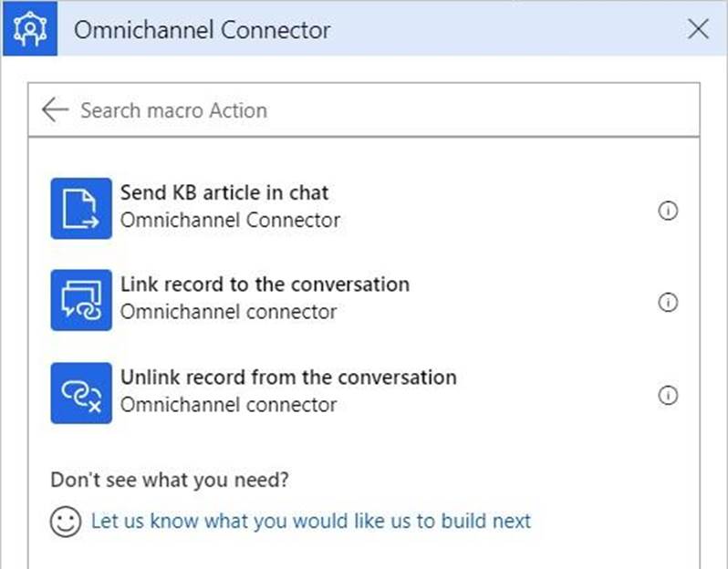Click 'Don't see what you need?' text
The image size is (728, 569).
coord(176,480)
